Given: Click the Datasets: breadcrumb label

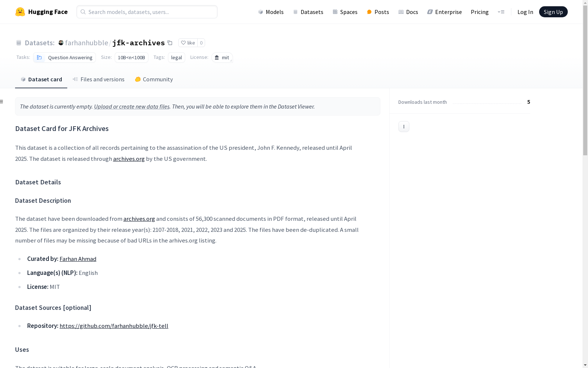Looking at the screenshot, I should 39,43.
